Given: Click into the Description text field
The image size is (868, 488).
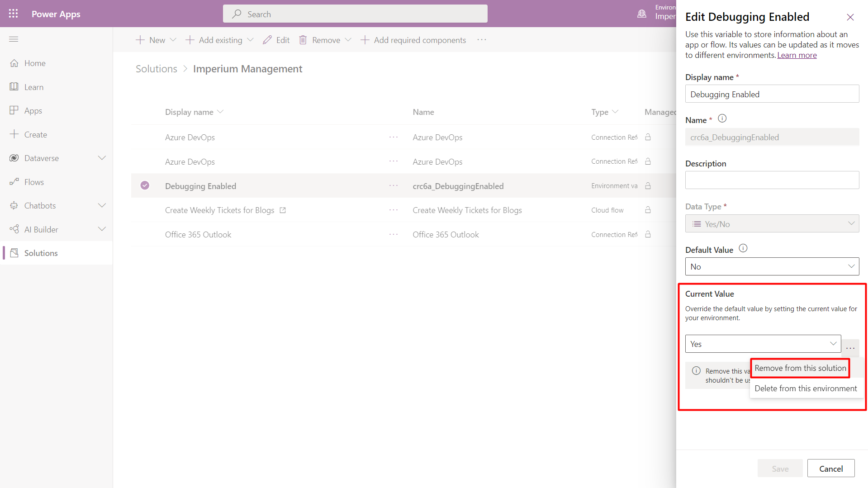Looking at the screenshot, I should pyautogui.click(x=772, y=180).
